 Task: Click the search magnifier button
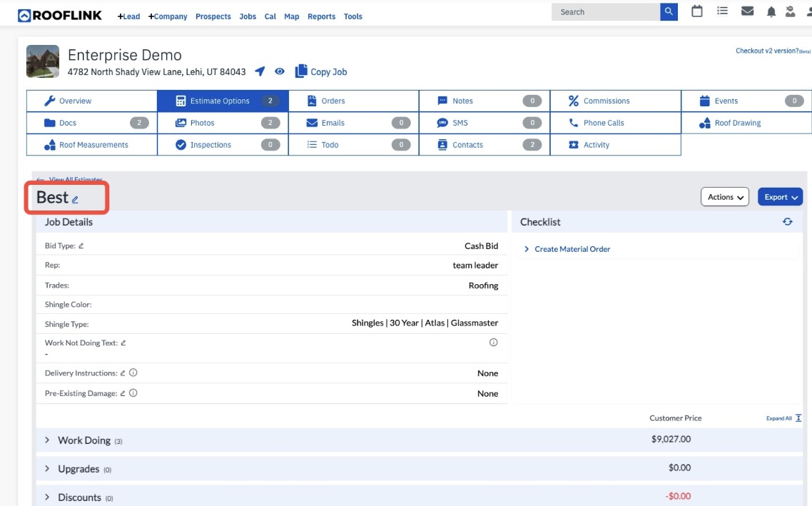click(669, 11)
